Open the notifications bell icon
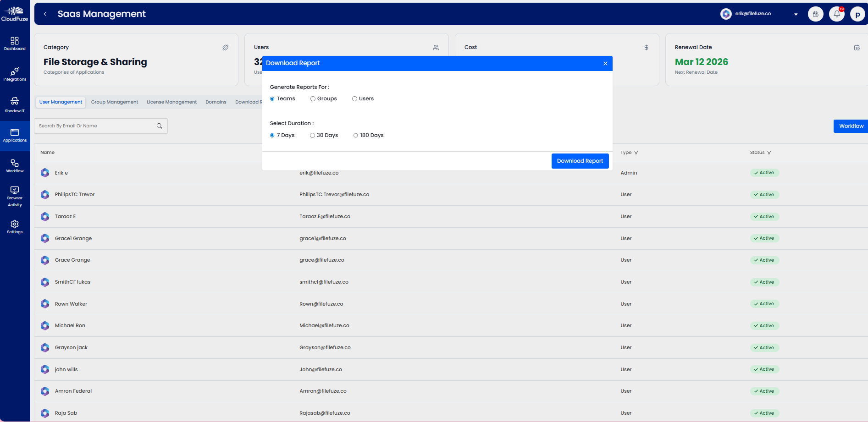 point(836,14)
